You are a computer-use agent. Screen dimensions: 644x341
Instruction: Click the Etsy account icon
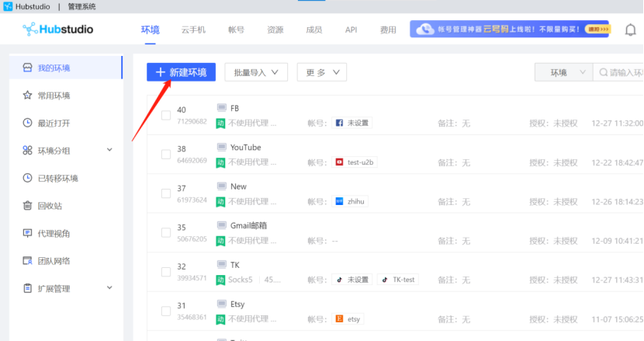[339, 318]
